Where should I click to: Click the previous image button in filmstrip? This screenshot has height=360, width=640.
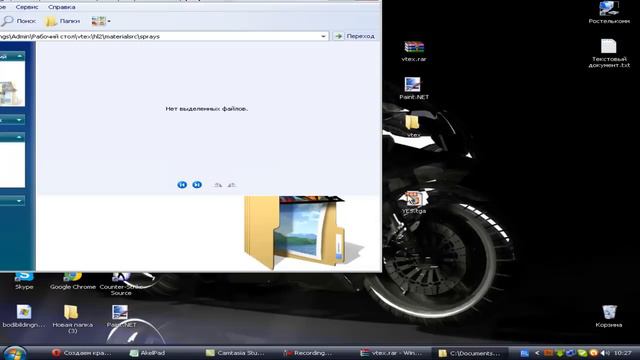tap(182, 185)
